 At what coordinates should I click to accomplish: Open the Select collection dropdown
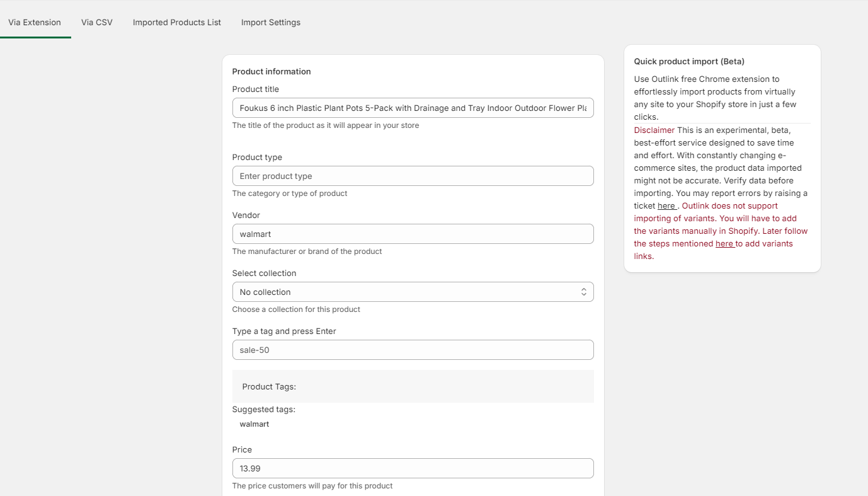(413, 292)
